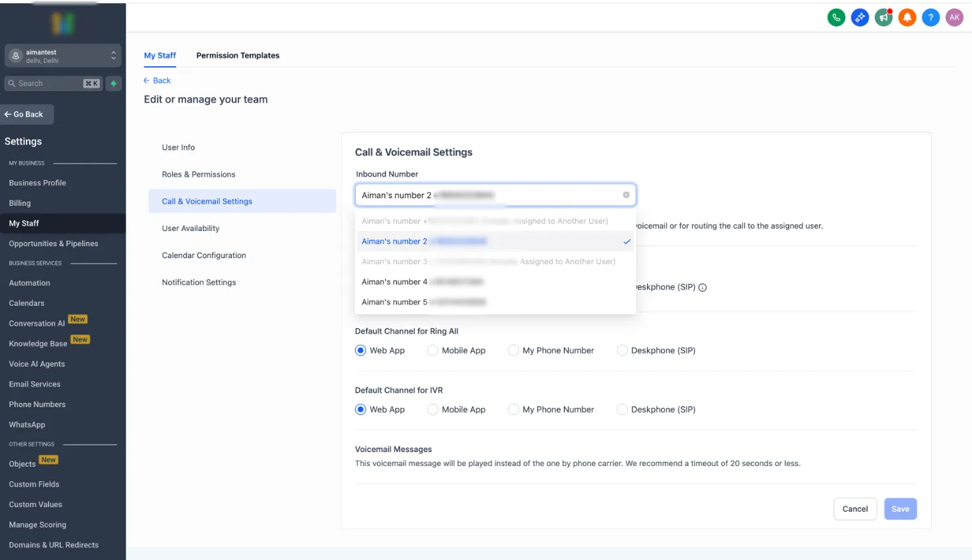Open the megaphone announcements icon
This screenshot has height=560, width=972.
tap(883, 18)
